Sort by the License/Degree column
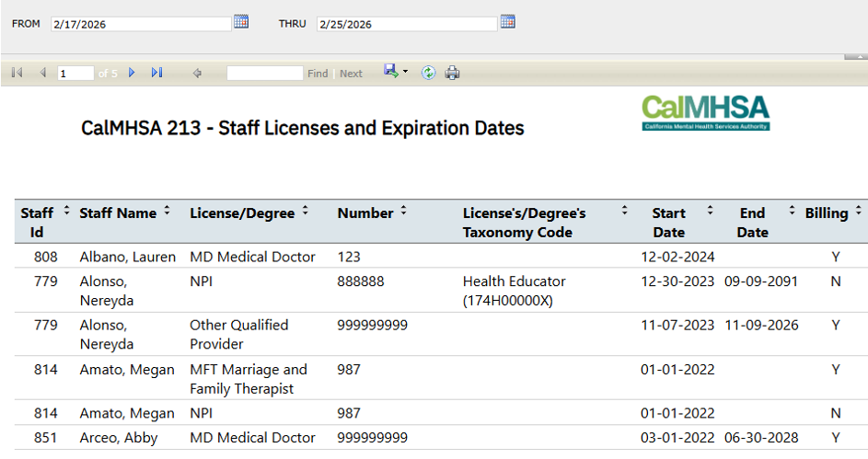 305,212
